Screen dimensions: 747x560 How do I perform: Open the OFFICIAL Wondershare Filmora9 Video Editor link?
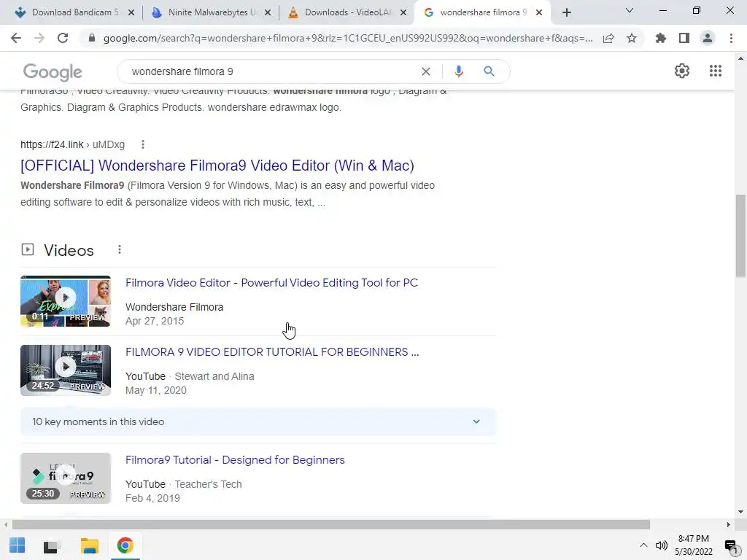(x=217, y=166)
